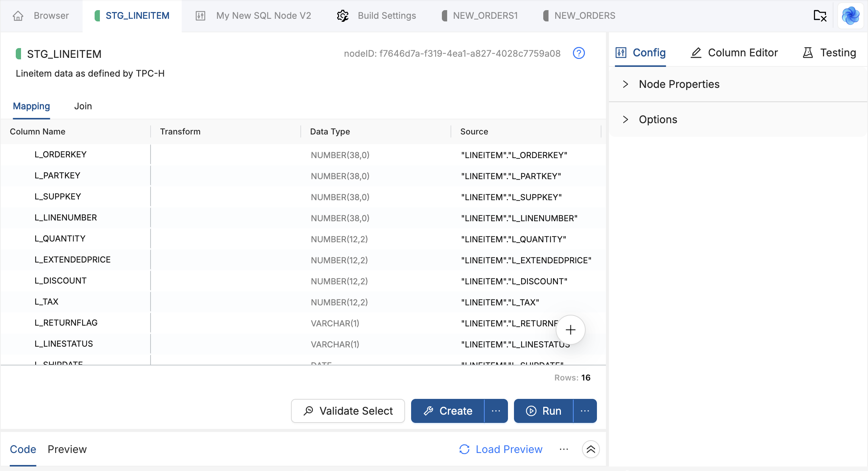Click the Validate Select button
Screen dimensions: 868x471
348,411
